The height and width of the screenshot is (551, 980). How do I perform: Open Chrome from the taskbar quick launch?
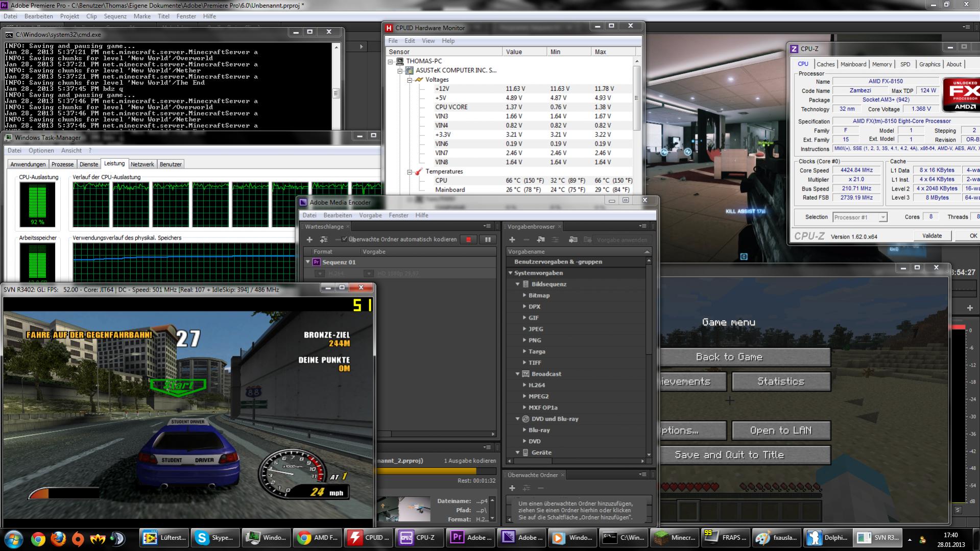pos(38,538)
